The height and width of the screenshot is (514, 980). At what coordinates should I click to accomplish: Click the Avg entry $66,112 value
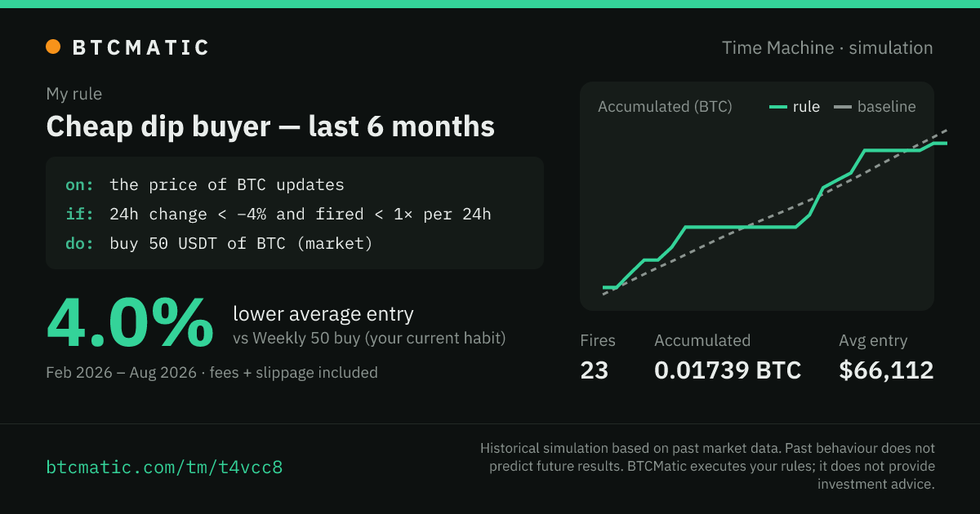coord(886,370)
